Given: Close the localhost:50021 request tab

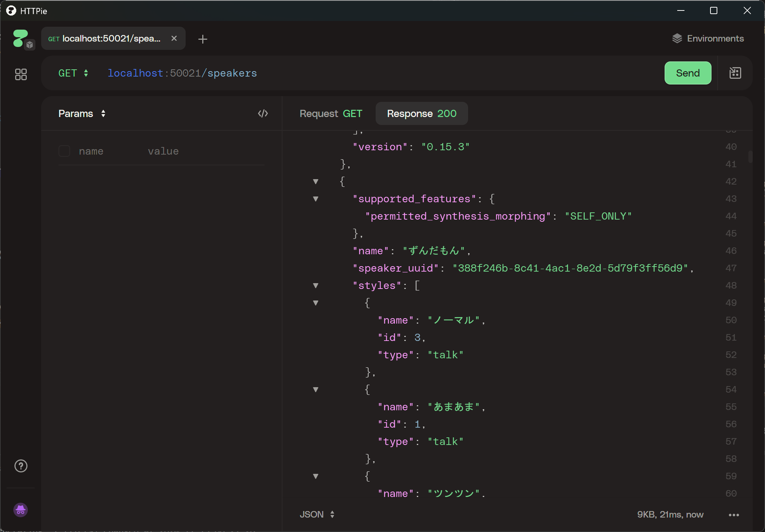Looking at the screenshot, I should tap(174, 38).
